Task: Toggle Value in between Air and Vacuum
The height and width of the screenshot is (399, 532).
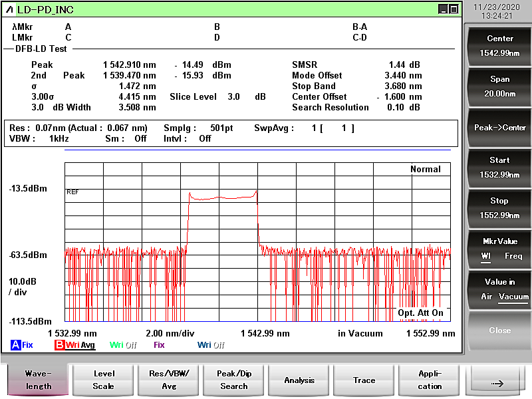Action: click(x=499, y=289)
